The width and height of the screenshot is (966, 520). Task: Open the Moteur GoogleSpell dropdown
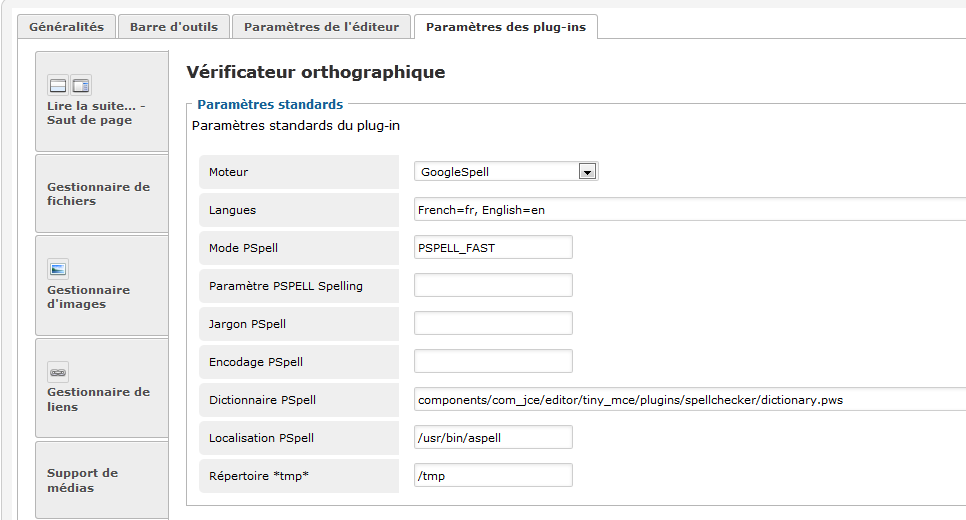(x=588, y=172)
